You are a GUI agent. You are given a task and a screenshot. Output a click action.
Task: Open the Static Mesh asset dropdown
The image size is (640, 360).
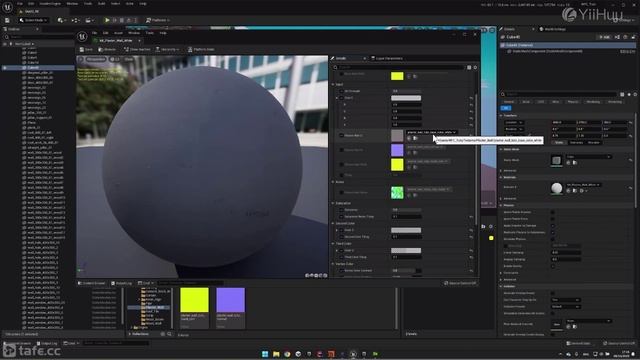coord(589,157)
